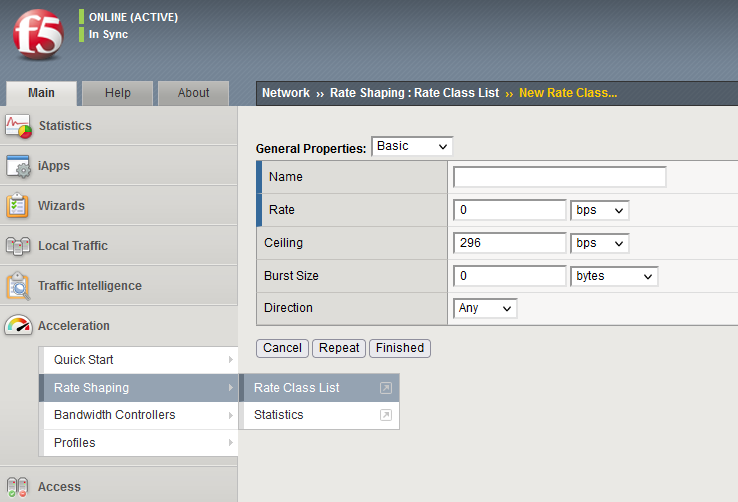Open the Rate unit bps dropdown

[x=599, y=210]
